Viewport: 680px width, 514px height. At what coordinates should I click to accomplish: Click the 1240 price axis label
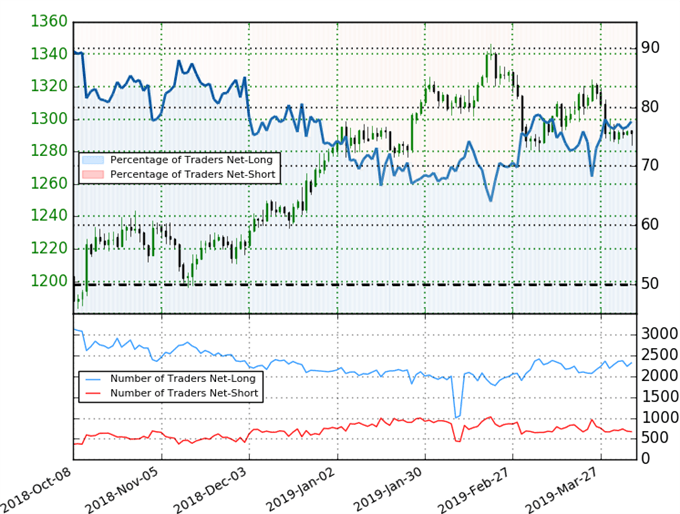[49, 216]
